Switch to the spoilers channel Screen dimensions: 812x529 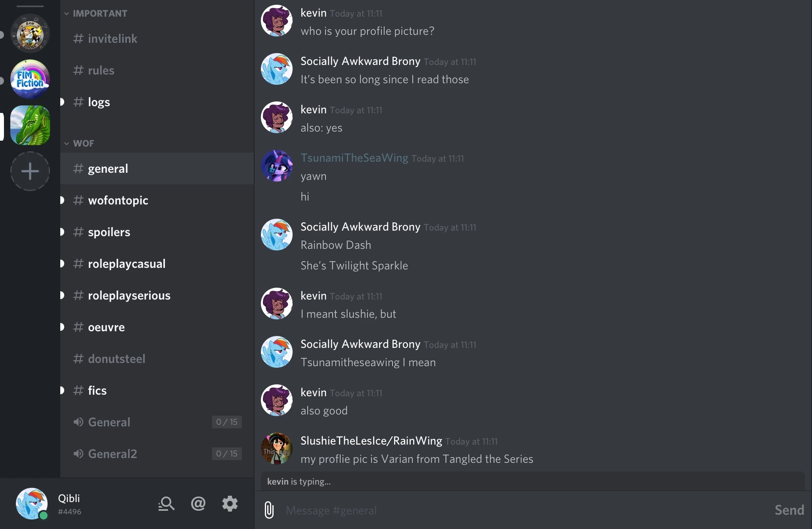(157, 232)
